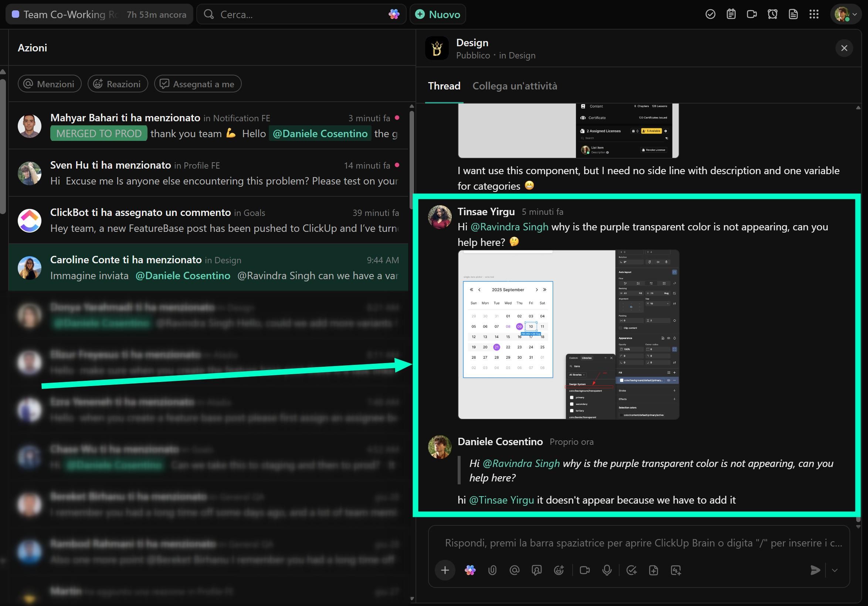Click @Ravindra Singh mention in Tinsae's message
The image size is (868, 606).
click(509, 227)
